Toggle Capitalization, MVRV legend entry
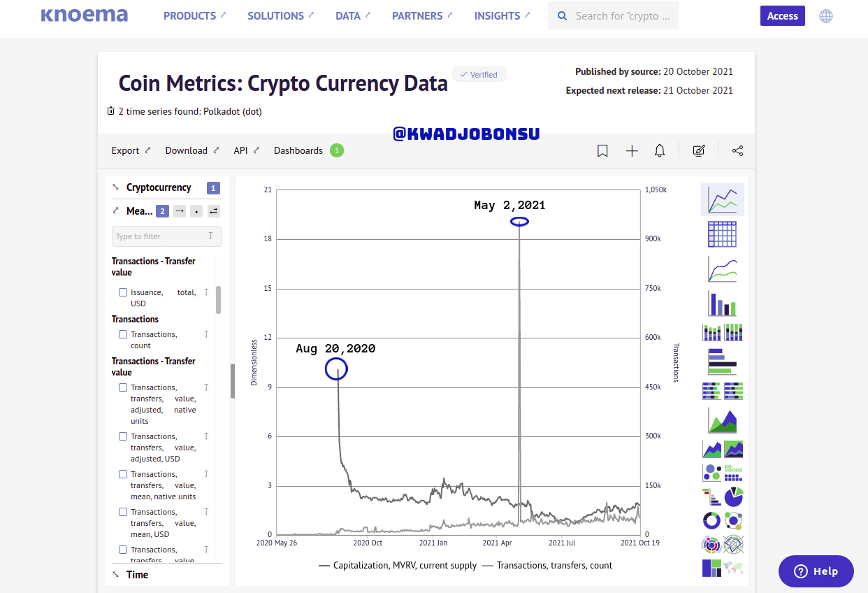This screenshot has height=593, width=868. point(398,565)
